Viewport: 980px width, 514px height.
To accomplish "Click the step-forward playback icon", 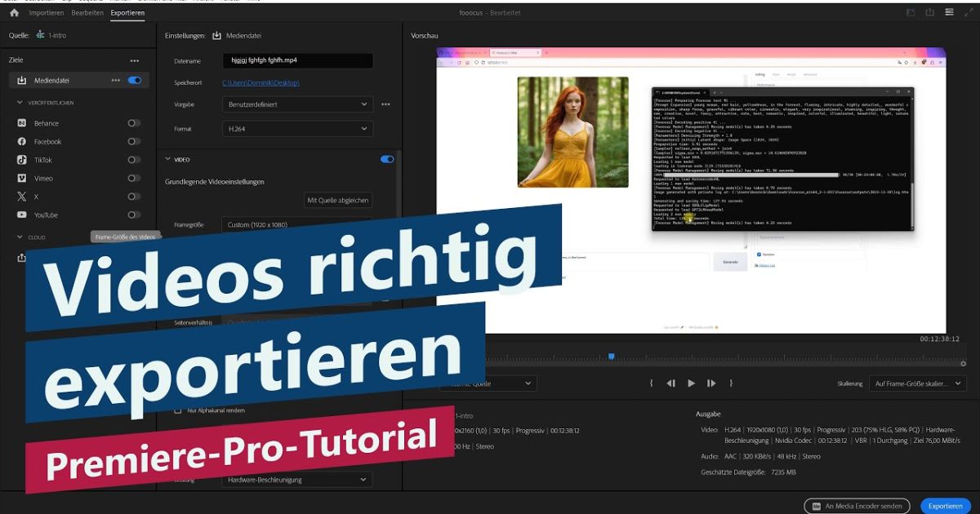I will [x=710, y=383].
